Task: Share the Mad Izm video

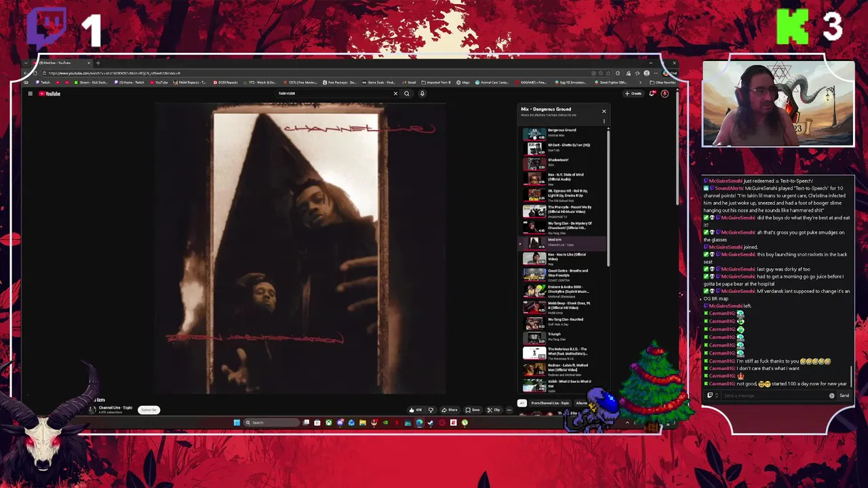Action: point(449,410)
